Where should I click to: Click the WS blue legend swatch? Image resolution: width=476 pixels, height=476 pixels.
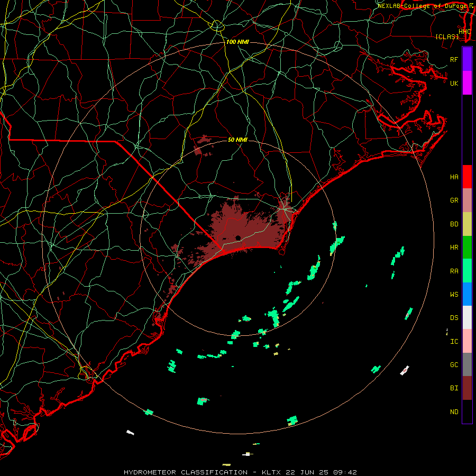(467, 294)
